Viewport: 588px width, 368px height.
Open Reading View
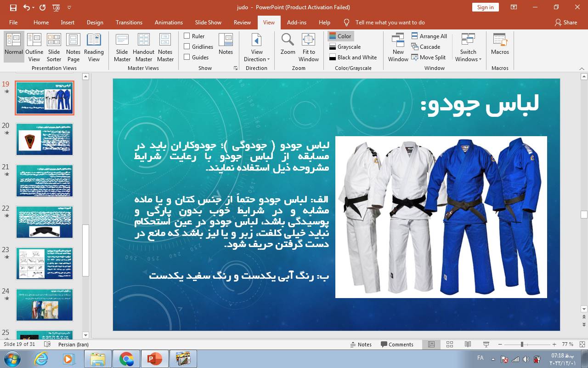[94, 47]
